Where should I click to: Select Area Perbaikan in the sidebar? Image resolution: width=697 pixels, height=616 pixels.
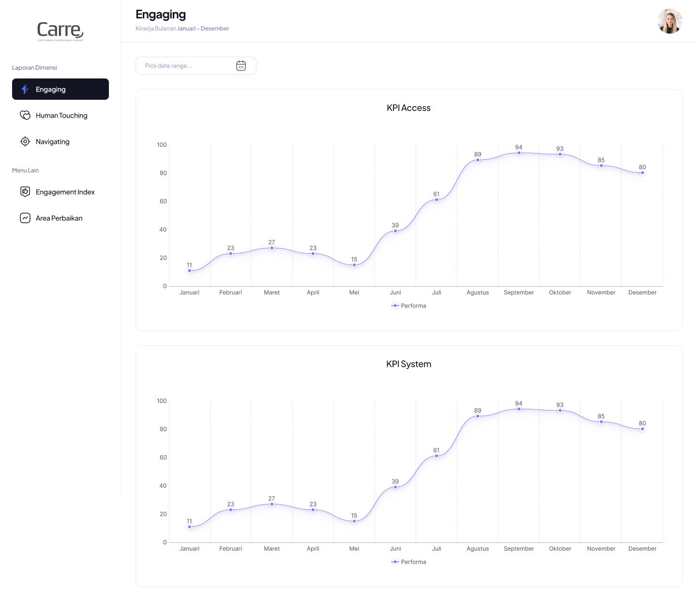59,218
